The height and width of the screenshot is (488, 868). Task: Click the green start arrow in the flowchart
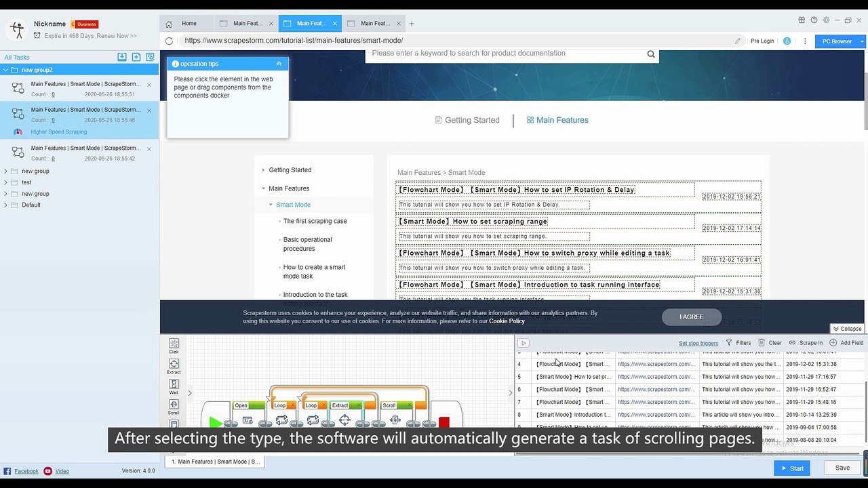216,422
